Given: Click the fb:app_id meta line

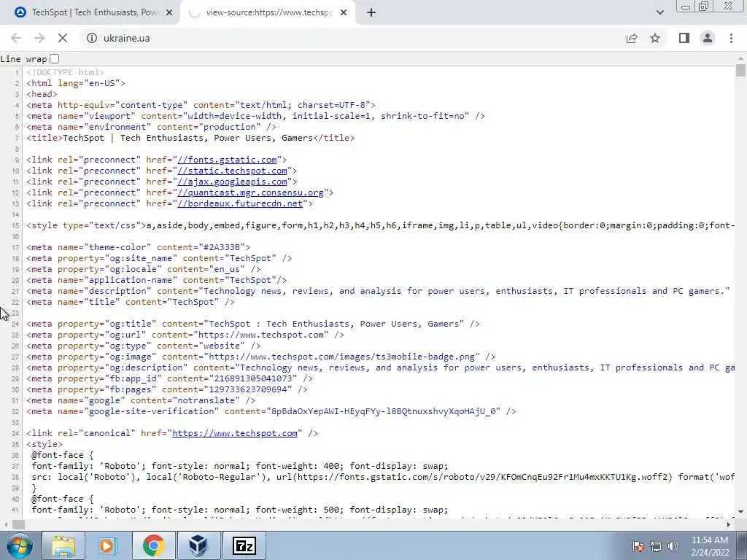Looking at the screenshot, I should [169, 378].
